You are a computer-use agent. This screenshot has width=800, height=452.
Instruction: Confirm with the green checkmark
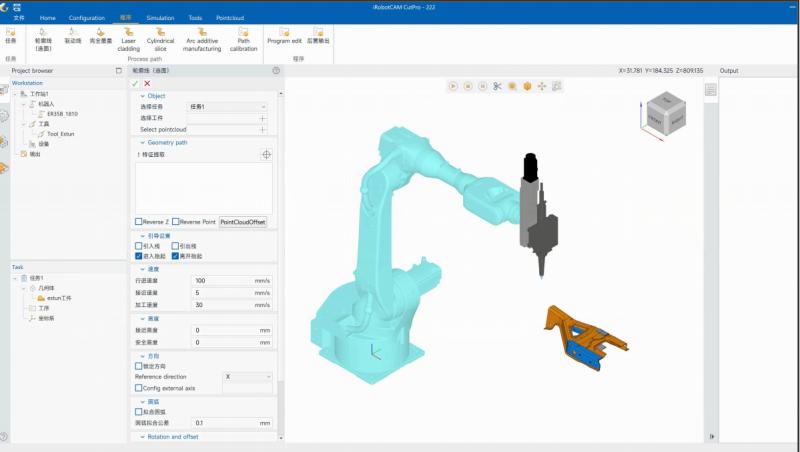coord(135,83)
